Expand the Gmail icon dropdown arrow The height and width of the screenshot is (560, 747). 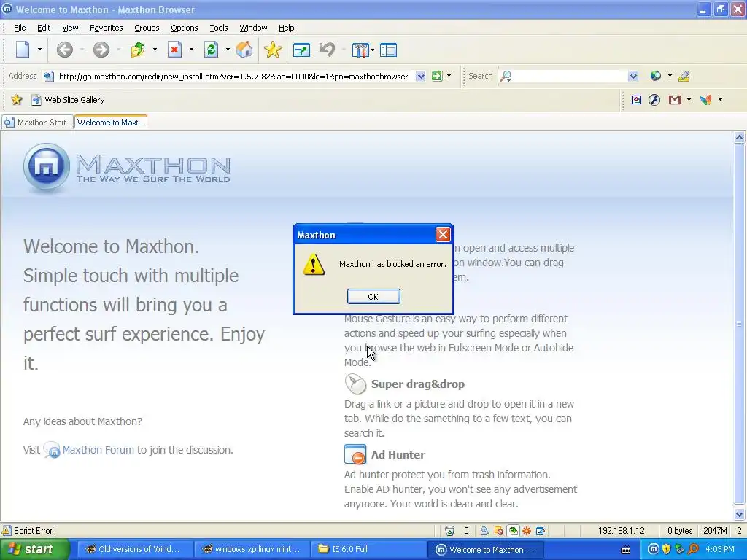coord(689,99)
